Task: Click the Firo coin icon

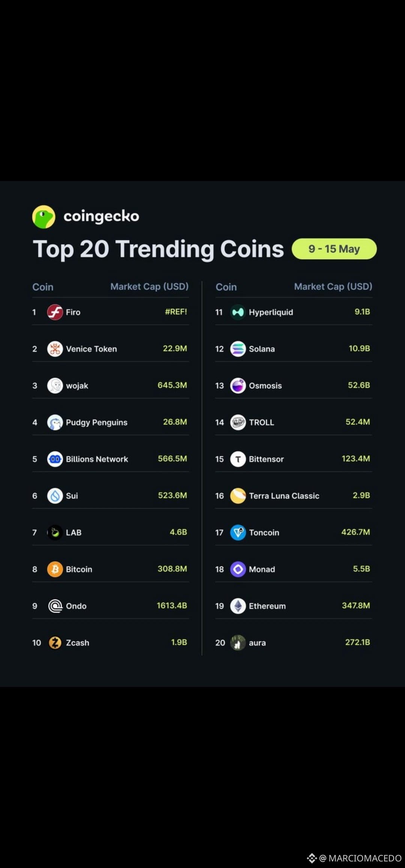Action: tap(55, 312)
